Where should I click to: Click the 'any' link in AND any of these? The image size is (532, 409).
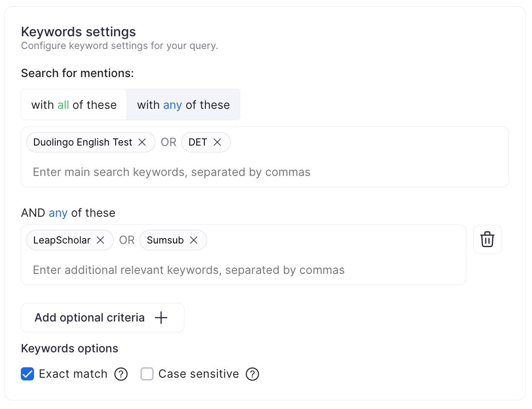click(58, 213)
